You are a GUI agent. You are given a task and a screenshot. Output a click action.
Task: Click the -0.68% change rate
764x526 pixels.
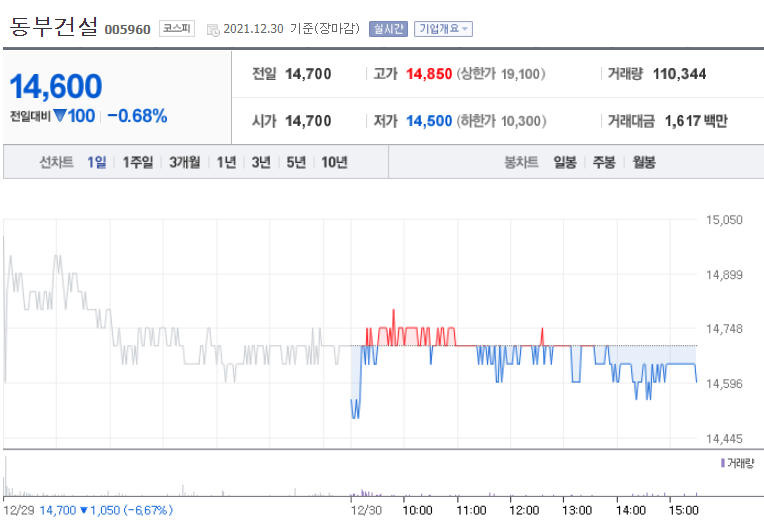click(x=137, y=116)
